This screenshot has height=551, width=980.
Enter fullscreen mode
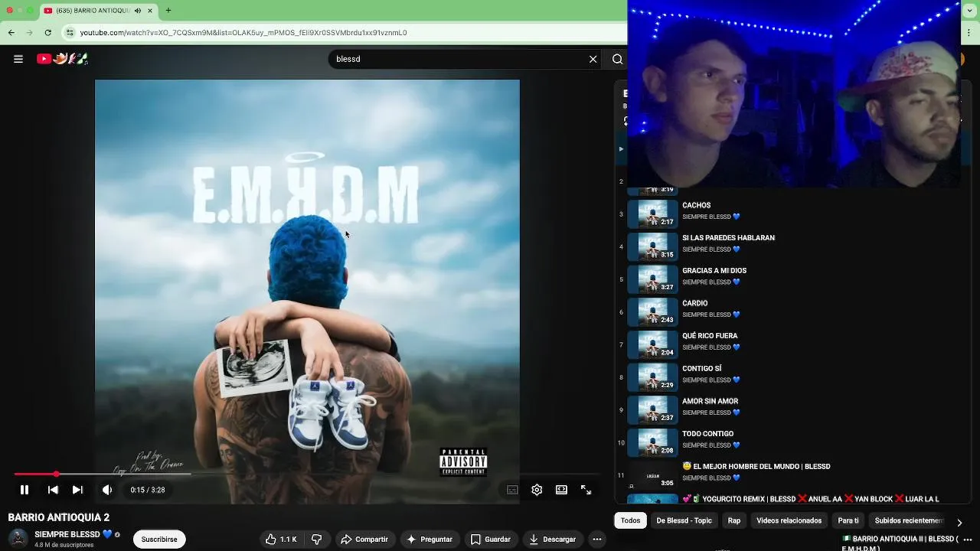click(x=586, y=490)
